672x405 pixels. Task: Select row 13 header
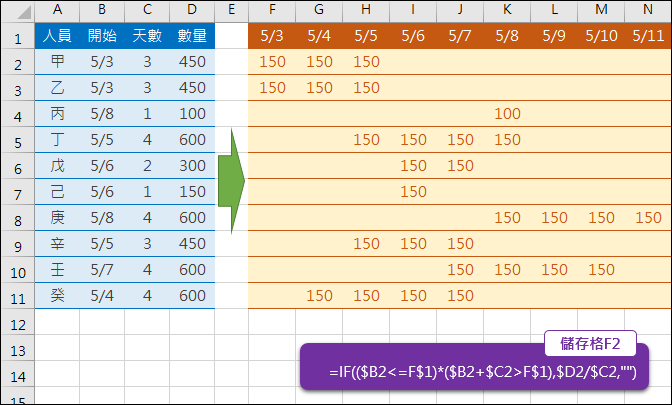pyautogui.click(x=18, y=350)
